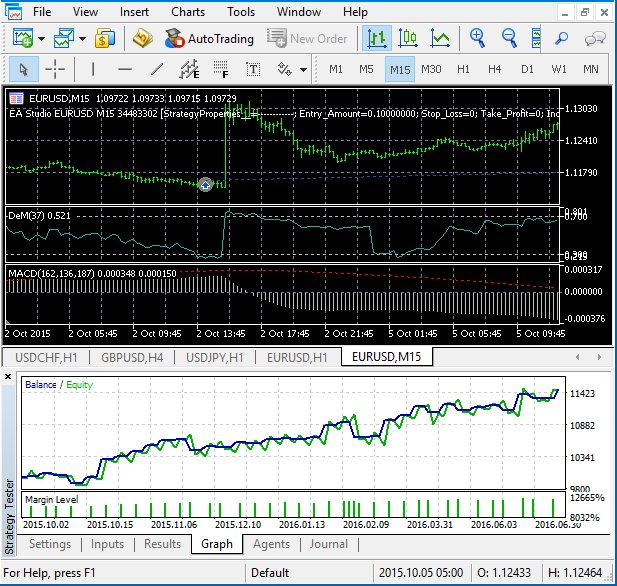Open the Market Watch dollar-sign icon

pyautogui.click(x=105, y=38)
